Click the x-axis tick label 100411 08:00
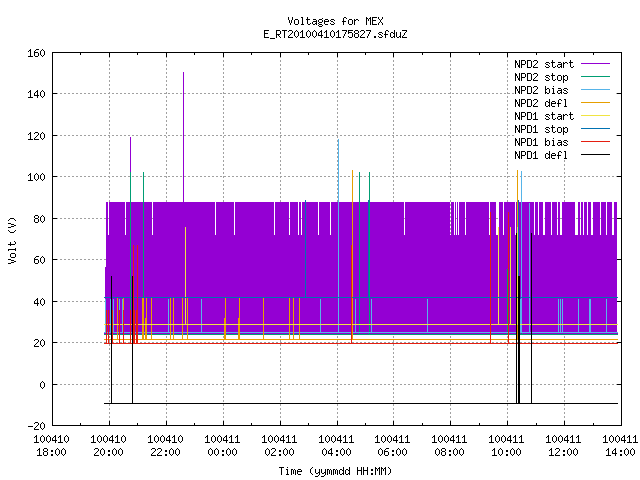Image resolution: width=640 pixels, height=480 pixels. click(x=449, y=446)
